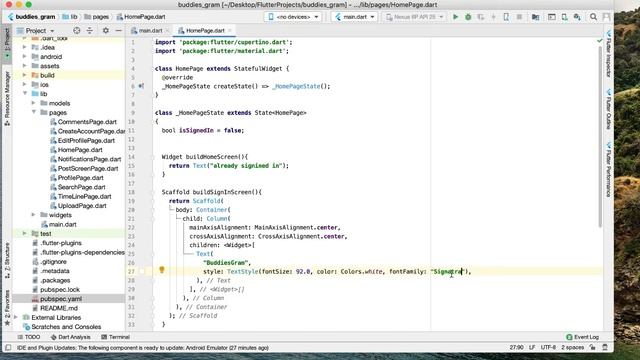640x360 pixels.
Task: Collapse all with the expand/collapse icon in Project panel
Action: pyautogui.click(x=90, y=31)
